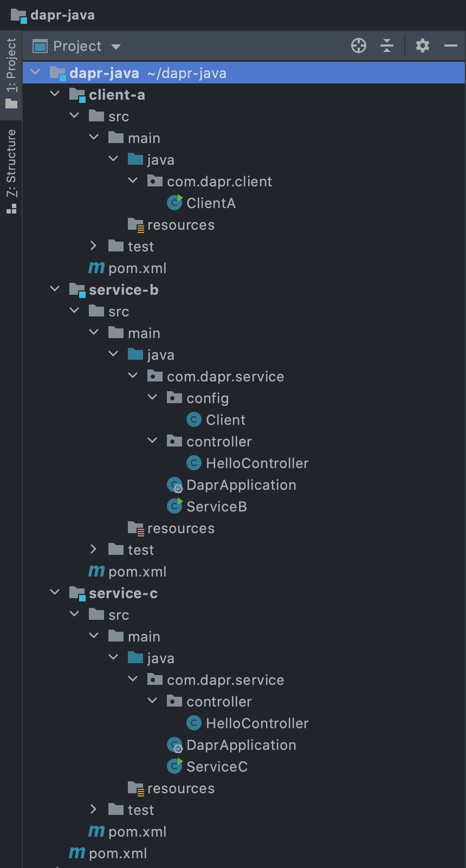The height and width of the screenshot is (868, 466).
Task: Click com.dapr.service package icon in service-b
Action: 155,375
